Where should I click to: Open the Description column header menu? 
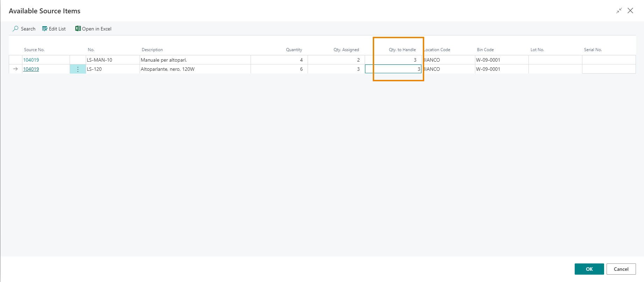click(x=152, y=49)
